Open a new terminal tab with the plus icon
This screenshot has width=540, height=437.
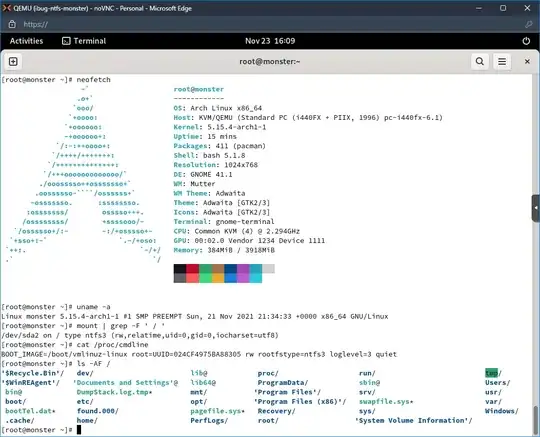[13, 62]
